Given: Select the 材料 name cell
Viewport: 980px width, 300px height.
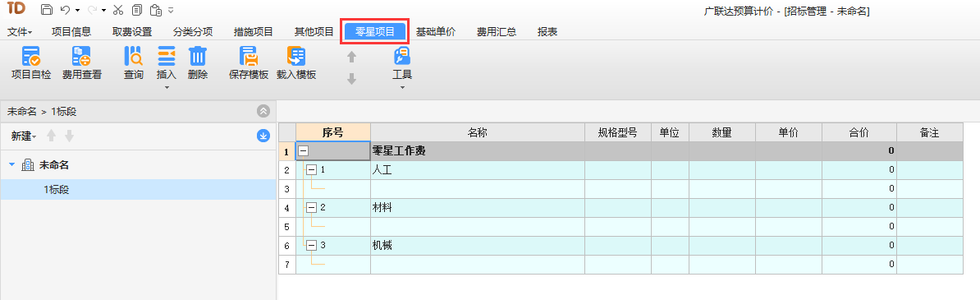Looking at the screenshot, I should tap(478, 207).
